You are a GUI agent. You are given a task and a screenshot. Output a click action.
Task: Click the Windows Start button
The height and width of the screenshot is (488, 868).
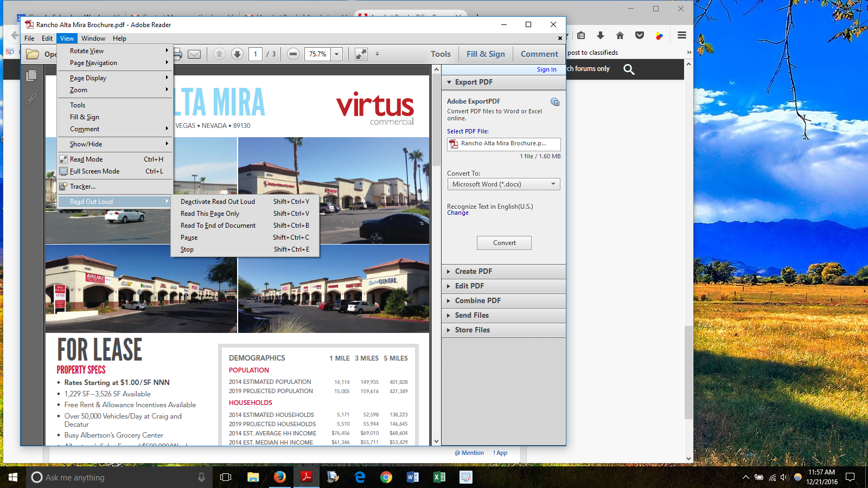tap(13, 477)
